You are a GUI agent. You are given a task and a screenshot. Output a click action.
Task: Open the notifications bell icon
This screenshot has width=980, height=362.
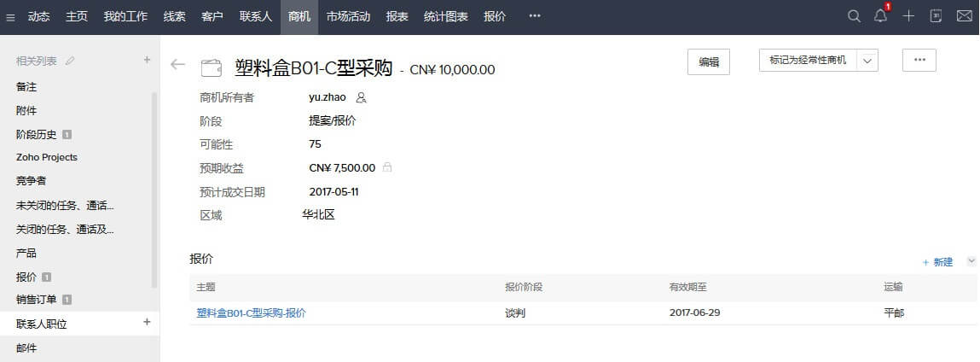click(x=881, y=16)
